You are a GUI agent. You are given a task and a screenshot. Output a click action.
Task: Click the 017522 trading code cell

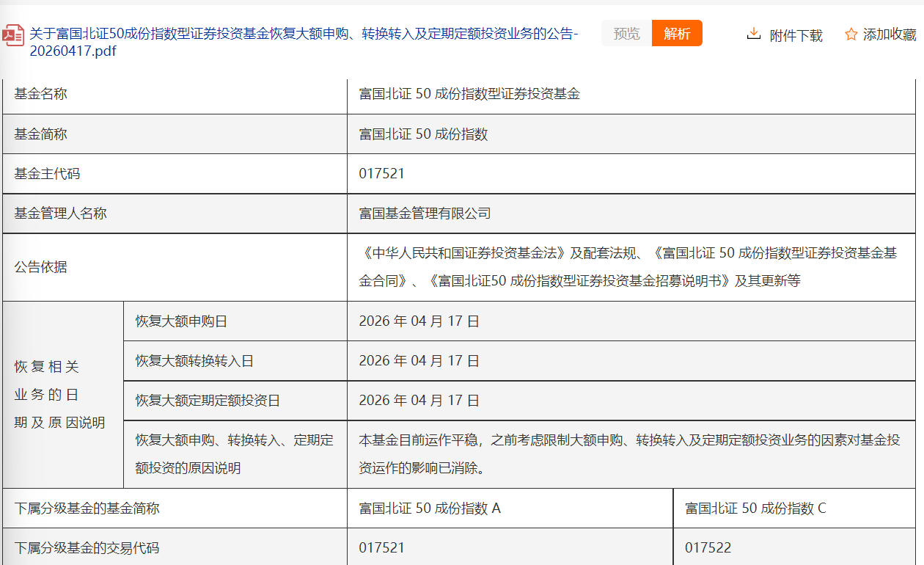click(x=708, y=548)
